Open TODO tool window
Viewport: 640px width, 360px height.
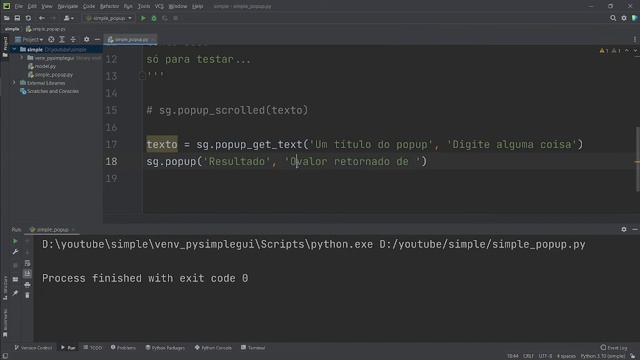93,348
